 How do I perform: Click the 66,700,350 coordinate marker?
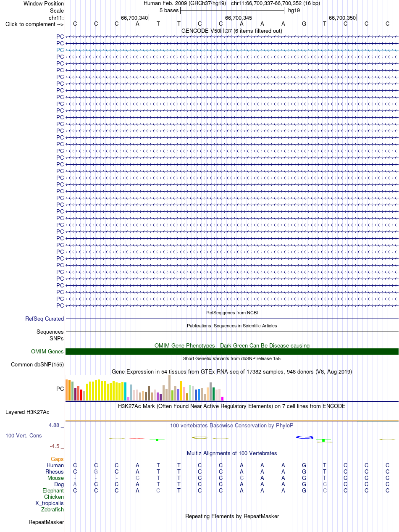click(x=342, y=18)
